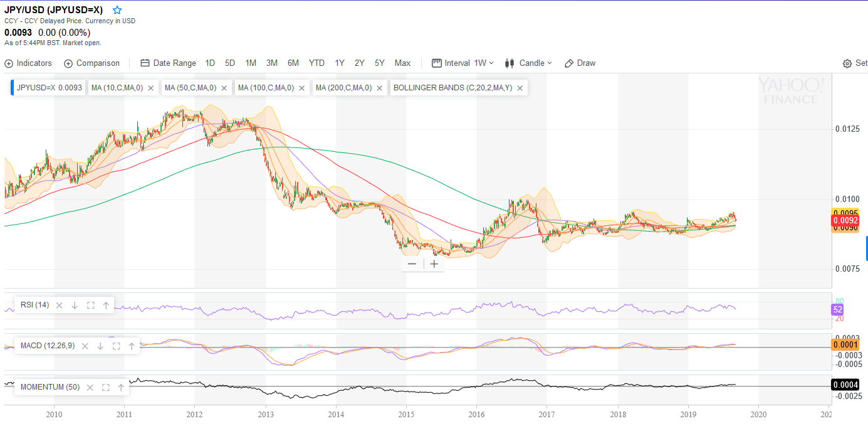Click plus-circle icon beside Comparison
The height and width of the screenshot is (426, 868).
tap(68, 63)
